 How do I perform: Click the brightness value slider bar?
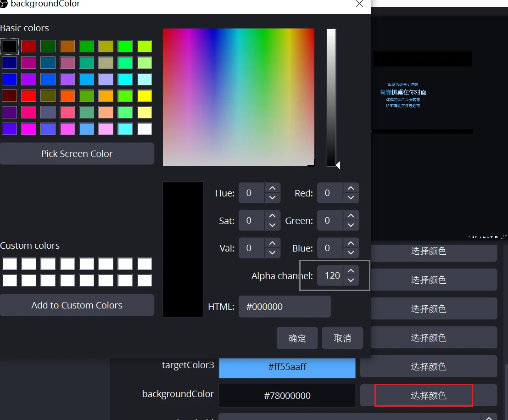[331, 97]
